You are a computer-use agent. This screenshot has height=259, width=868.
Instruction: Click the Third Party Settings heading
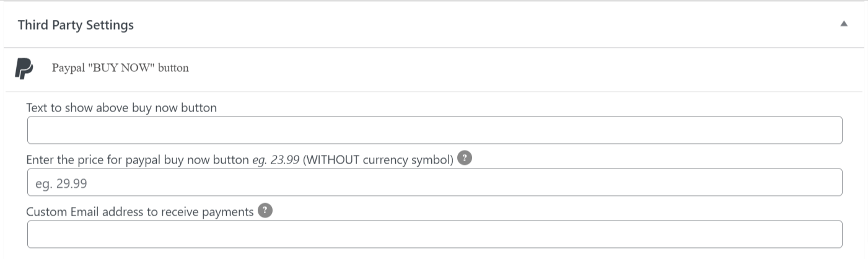76,25
